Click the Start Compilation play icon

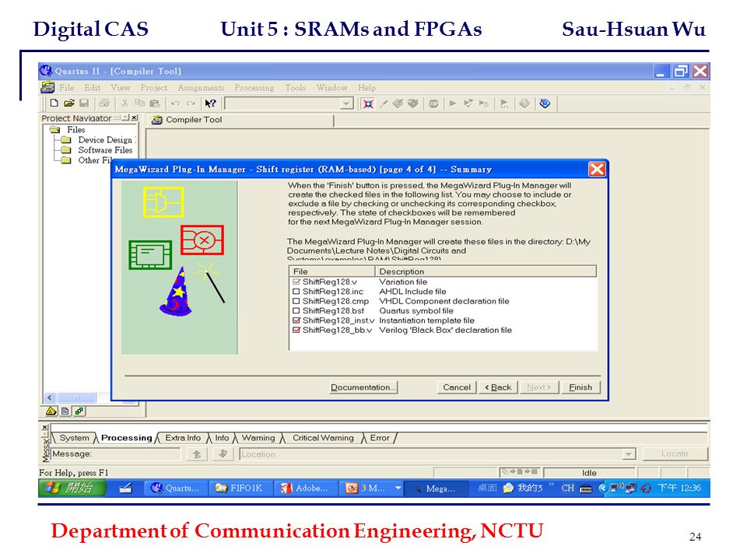453,103
